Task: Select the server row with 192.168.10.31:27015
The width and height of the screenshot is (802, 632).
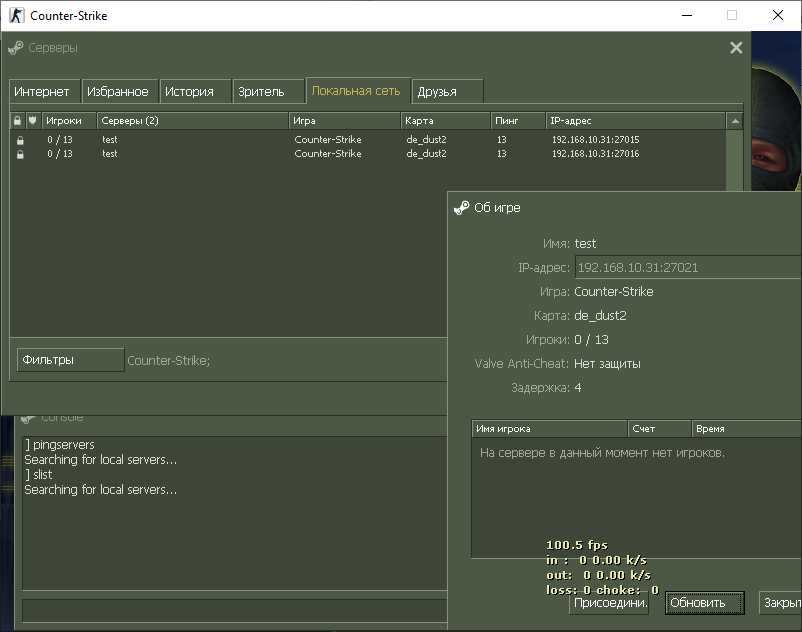Action: pyautogui.click(x=367, y=140)
